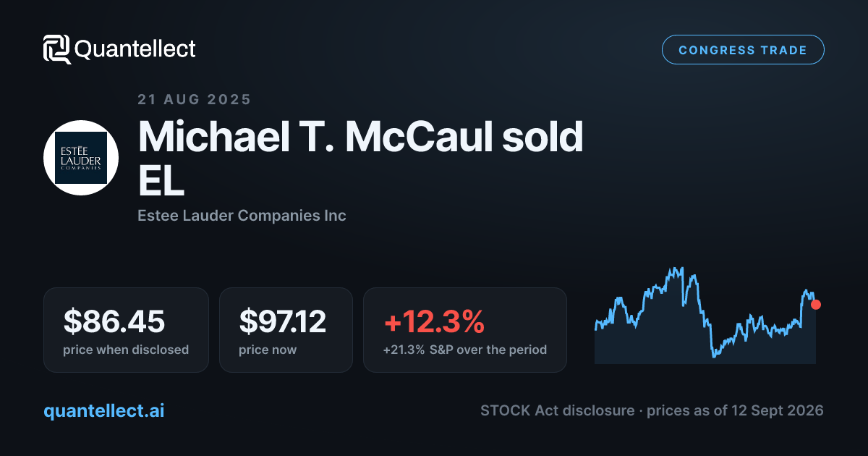Select the +12.3% performance card
This screenshot has width=868, height=456.
coord(464,330)
